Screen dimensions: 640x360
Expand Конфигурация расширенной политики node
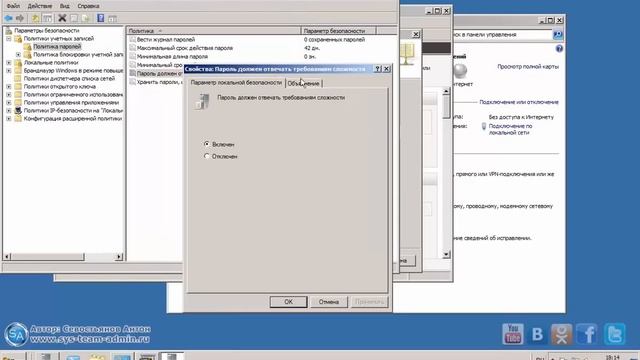[9, 118]
